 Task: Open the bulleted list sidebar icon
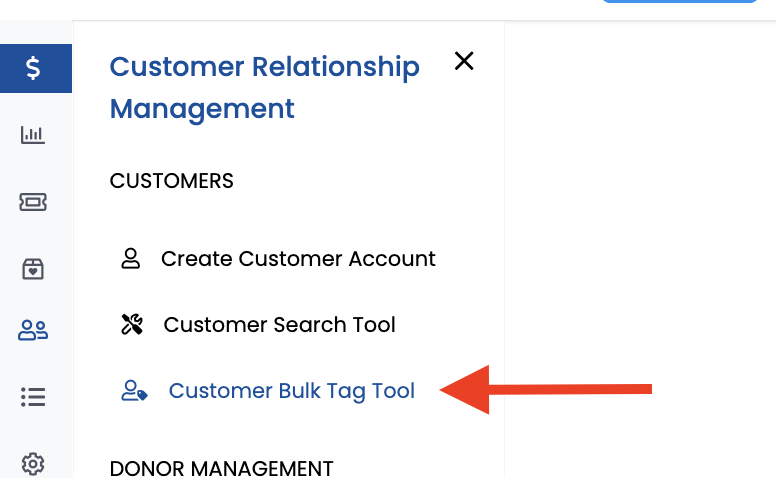click(33, 397)
